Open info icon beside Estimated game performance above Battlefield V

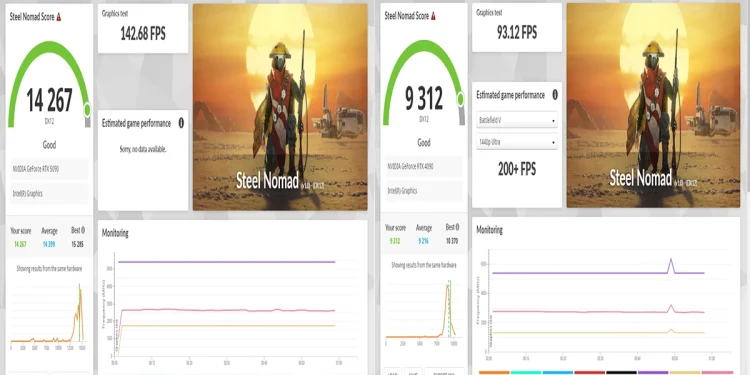[555, 95]
